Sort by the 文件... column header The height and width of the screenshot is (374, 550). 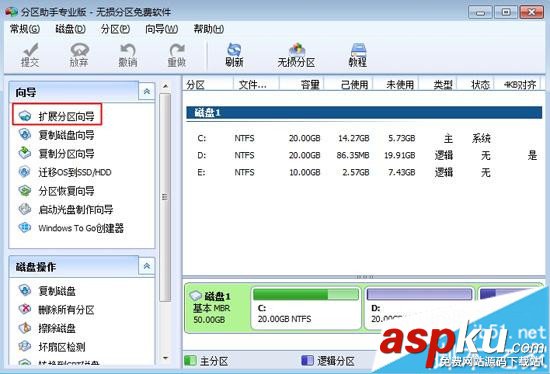click(256, 85)
